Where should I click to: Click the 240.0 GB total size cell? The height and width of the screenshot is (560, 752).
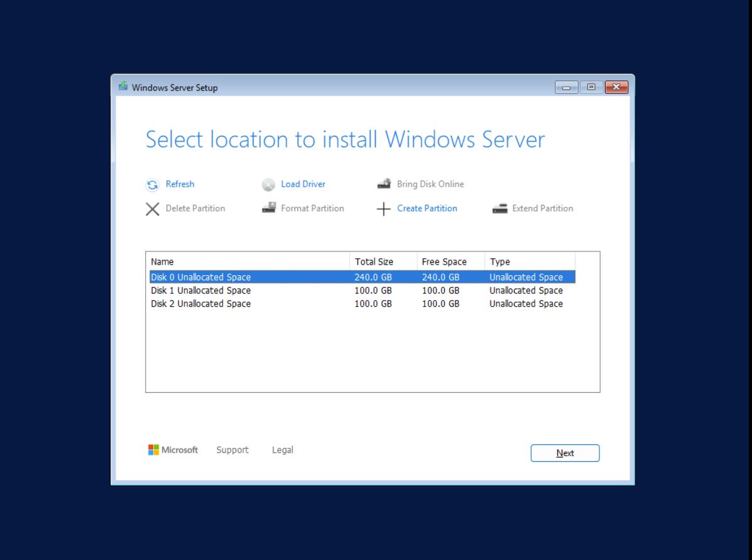pos(373,277)
